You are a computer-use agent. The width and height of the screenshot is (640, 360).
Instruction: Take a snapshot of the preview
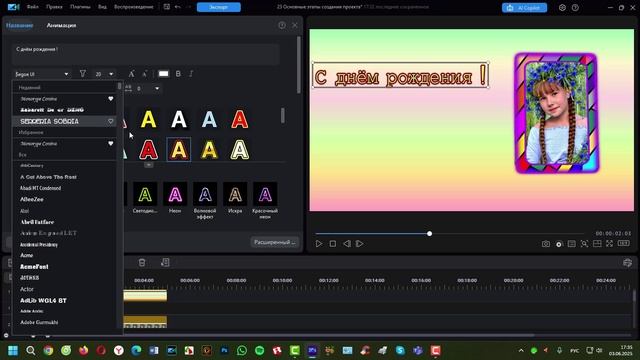click(546, 244)
